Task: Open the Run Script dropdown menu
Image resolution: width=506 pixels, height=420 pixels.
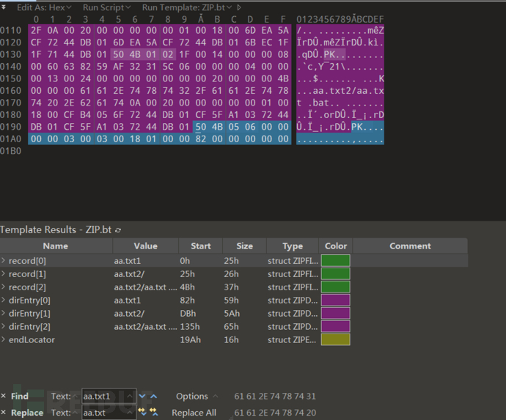Action: coord(106,7)
